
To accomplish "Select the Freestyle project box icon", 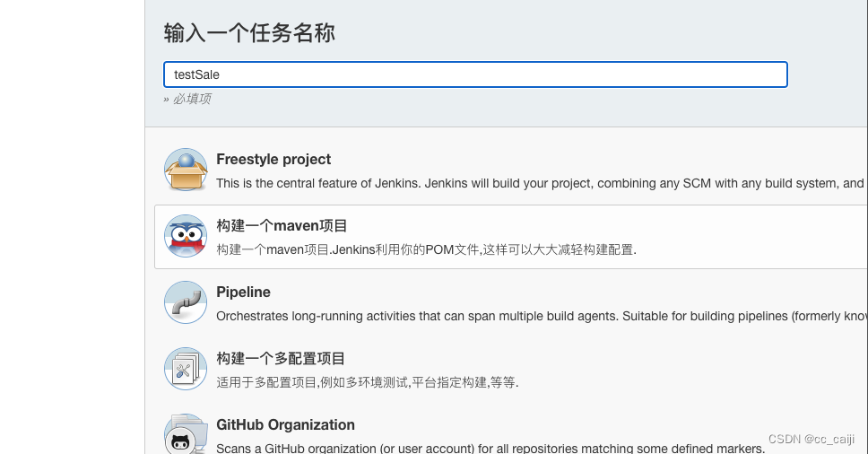I will (186, 170).
